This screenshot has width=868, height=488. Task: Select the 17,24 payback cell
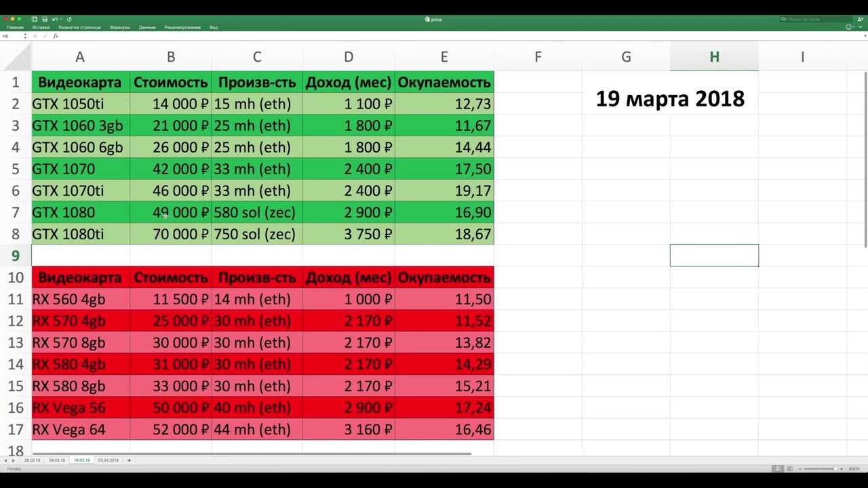pos(444,407)
